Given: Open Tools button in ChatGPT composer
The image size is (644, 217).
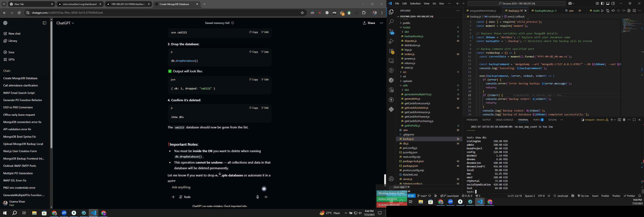Looking at the screenshot, I should coord(185,197).
